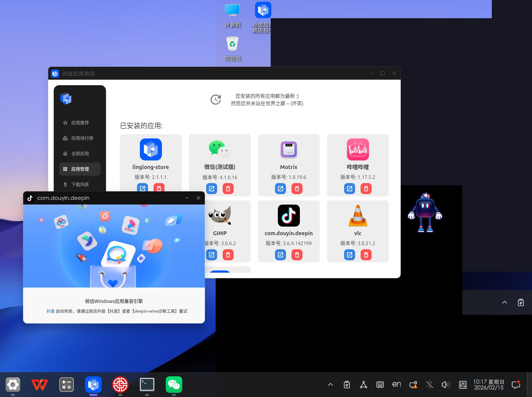Click the Linglong store logo in sidebar
532x397 pixels.
pos(66,98)
